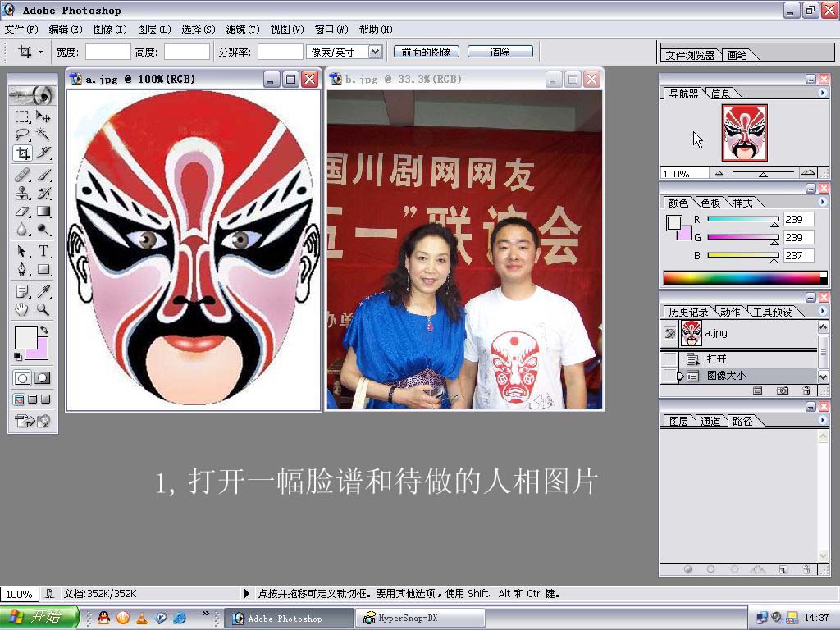Switch to the 动作 (Actions) tab

coord(729,312)
